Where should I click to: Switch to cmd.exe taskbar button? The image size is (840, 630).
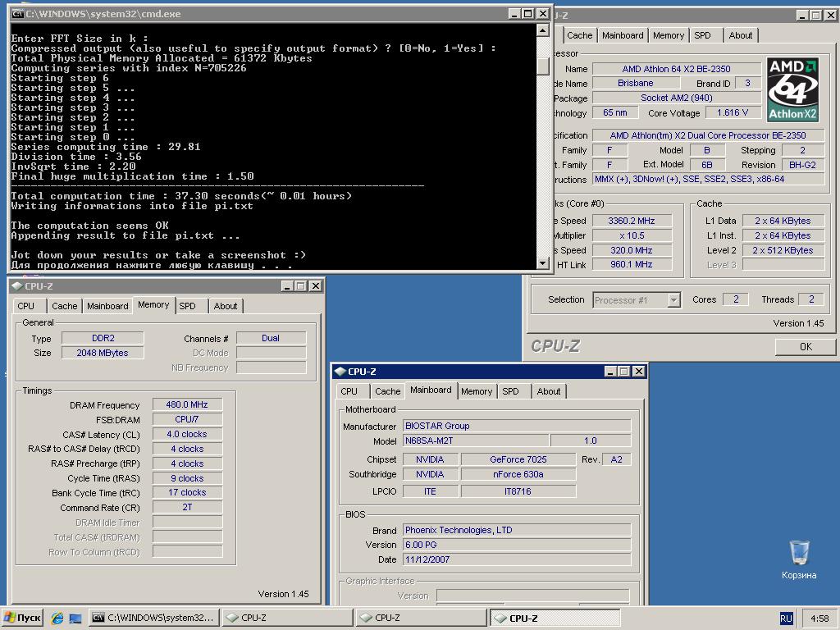pos(153,619)
